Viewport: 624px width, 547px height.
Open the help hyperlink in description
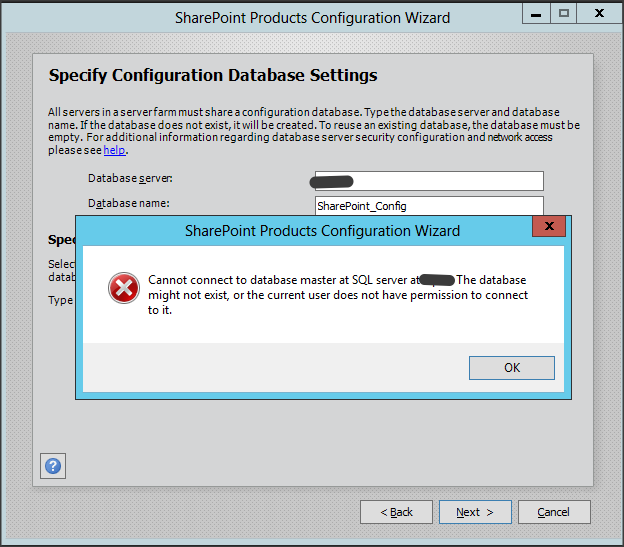click(x=115, y=150)
